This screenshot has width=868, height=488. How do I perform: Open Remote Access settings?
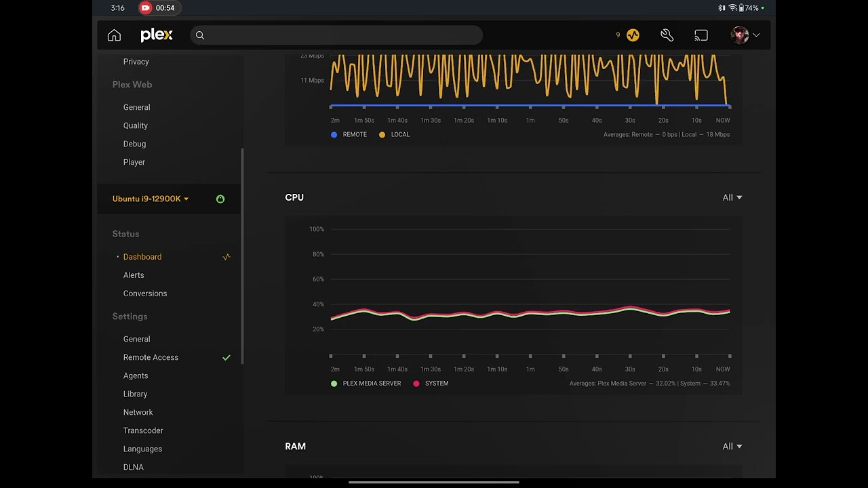[151, 357]
